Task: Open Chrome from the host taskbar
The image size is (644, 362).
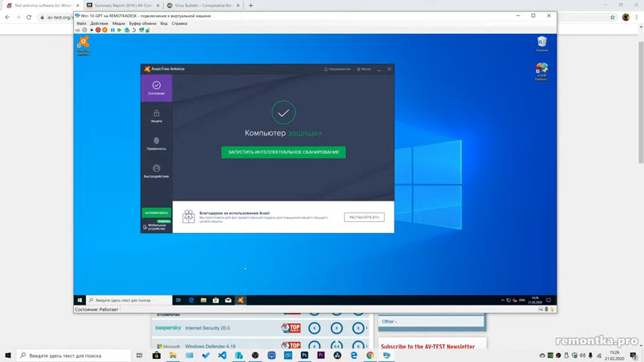Action: coord(370,355)
